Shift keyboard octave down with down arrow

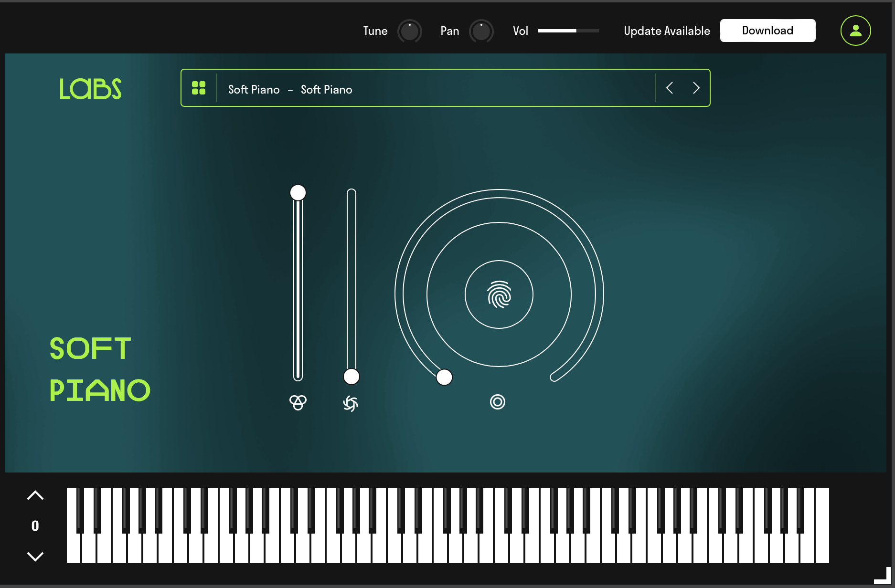35,556
